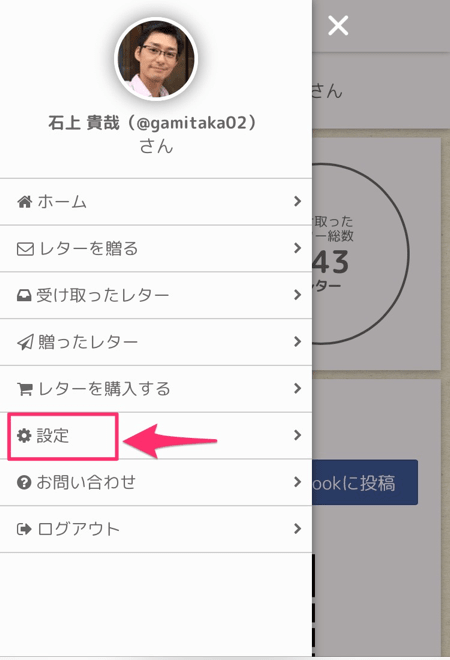This screenshot has width=450, height=660.
Task: Click the user profile photo
Action: coord(156,59)
